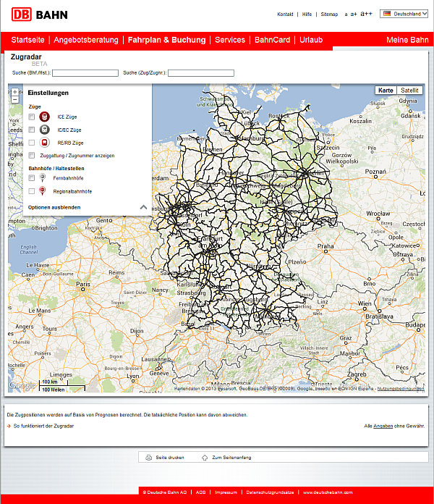This screenshot has width=434, height=504.
Task: Click the up-arrow page top icon
Action: 205,458
